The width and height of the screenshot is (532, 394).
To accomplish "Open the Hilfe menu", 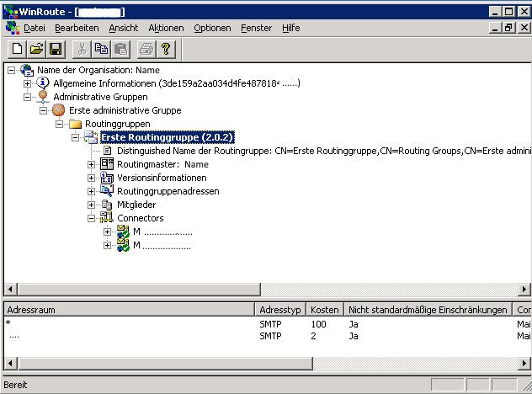I will coord(290,28).
